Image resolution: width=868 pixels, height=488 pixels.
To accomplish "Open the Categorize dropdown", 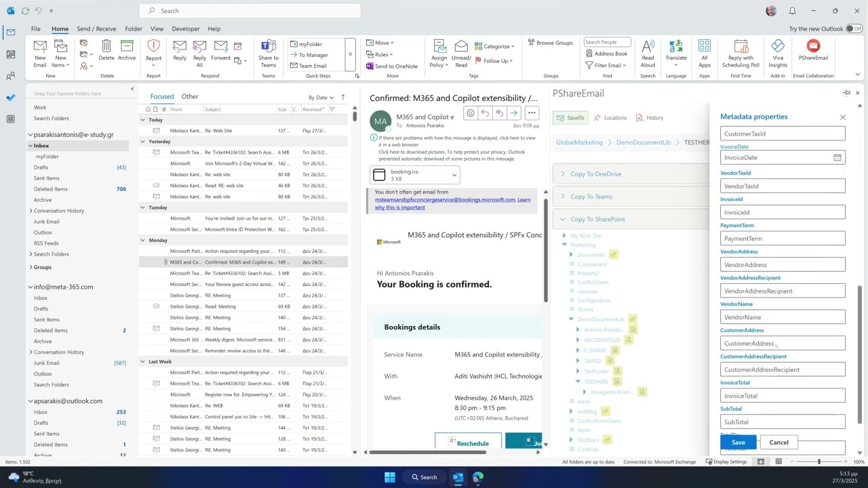I will [x=494, y=46].
